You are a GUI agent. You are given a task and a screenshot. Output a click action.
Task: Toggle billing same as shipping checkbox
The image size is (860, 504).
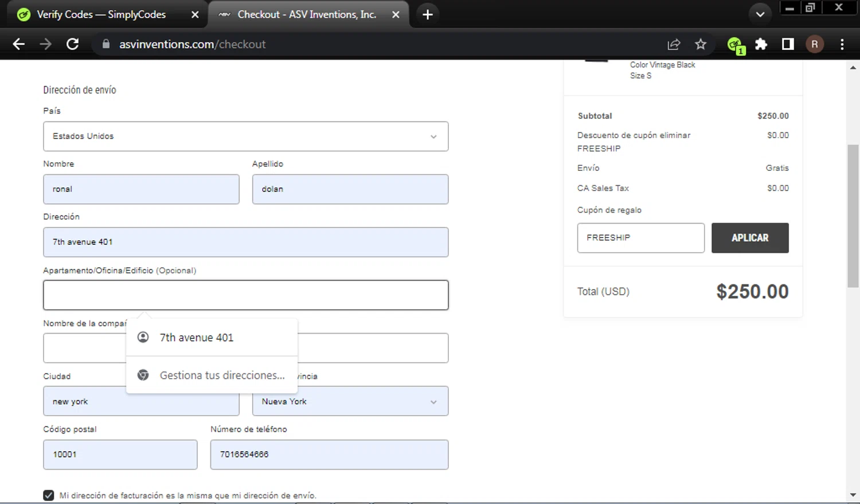pos(49,495)
